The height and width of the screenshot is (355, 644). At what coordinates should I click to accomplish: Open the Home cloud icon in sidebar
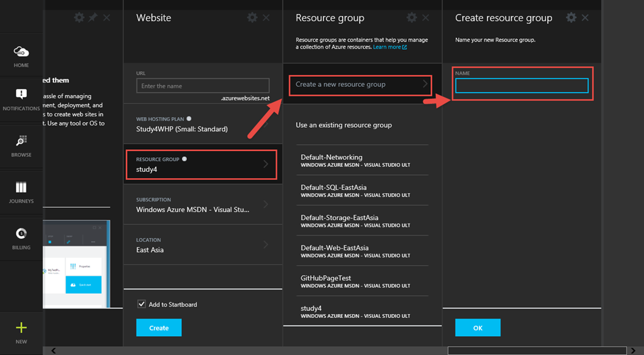click(x=21, y=52)
